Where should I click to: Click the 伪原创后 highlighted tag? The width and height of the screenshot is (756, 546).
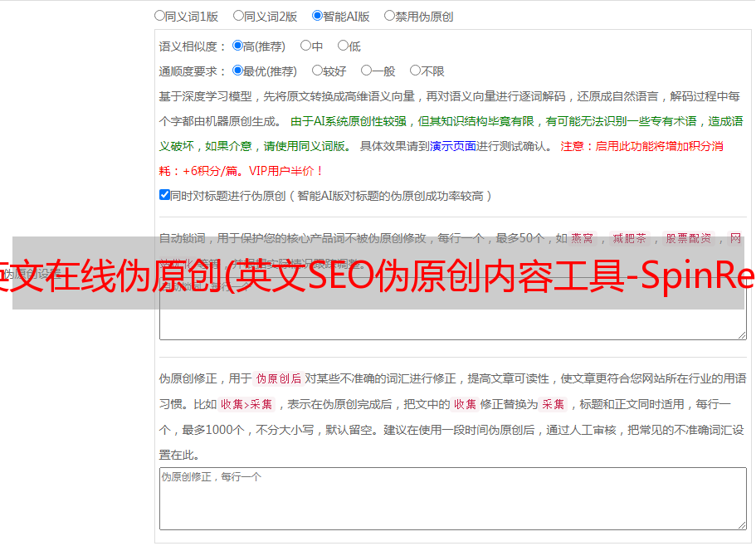coord(279,378)
